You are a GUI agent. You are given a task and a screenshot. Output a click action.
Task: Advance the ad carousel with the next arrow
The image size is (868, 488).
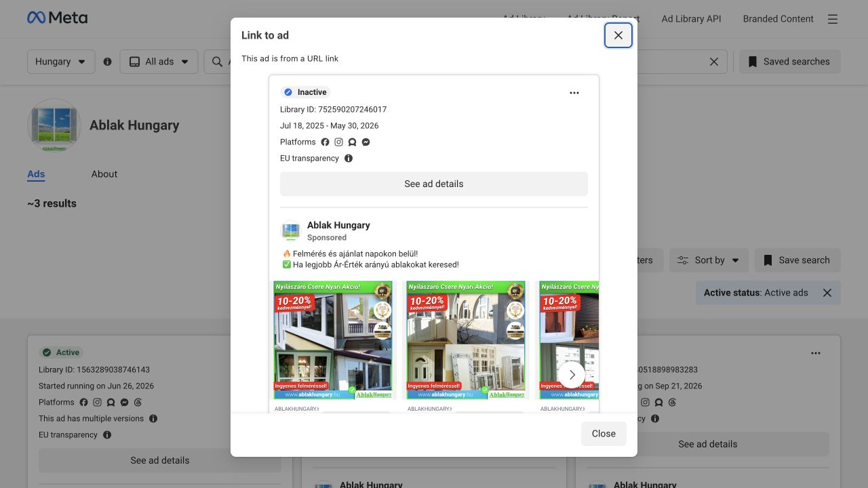coord(572,374)
